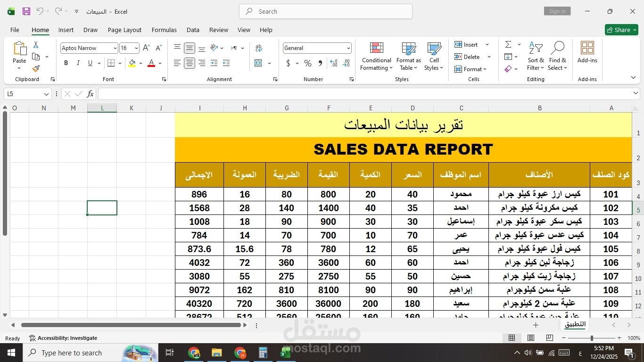The height and width of the screenshot is (362, 644).
Task: Toggle underline formatting
Action: click(89, 63)
